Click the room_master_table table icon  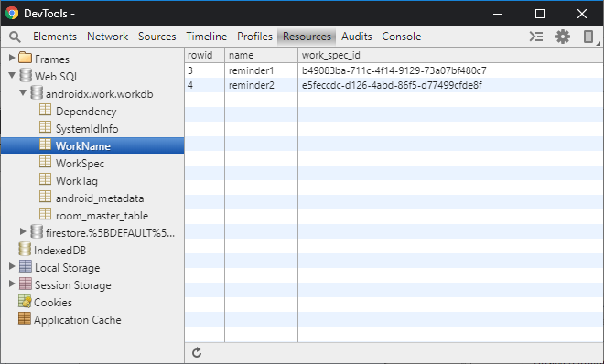point(45,214)
